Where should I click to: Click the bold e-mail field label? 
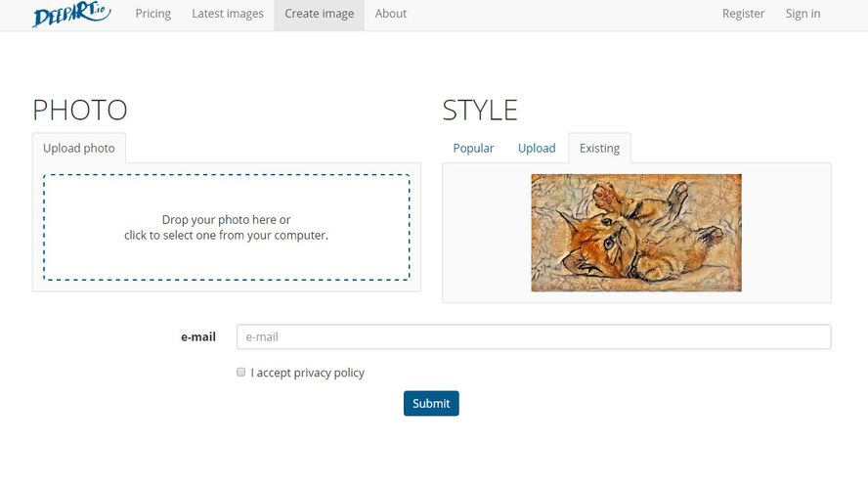197,336
